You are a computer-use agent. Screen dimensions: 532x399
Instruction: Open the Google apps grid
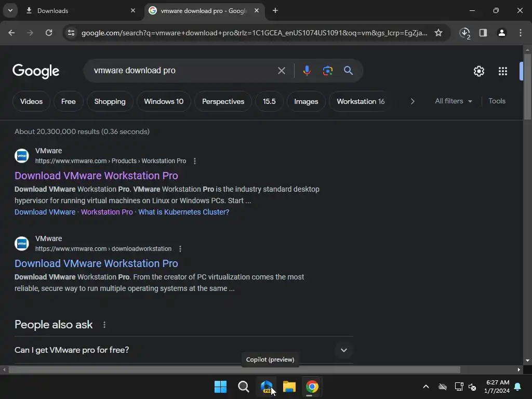click(x=503, y=71)
